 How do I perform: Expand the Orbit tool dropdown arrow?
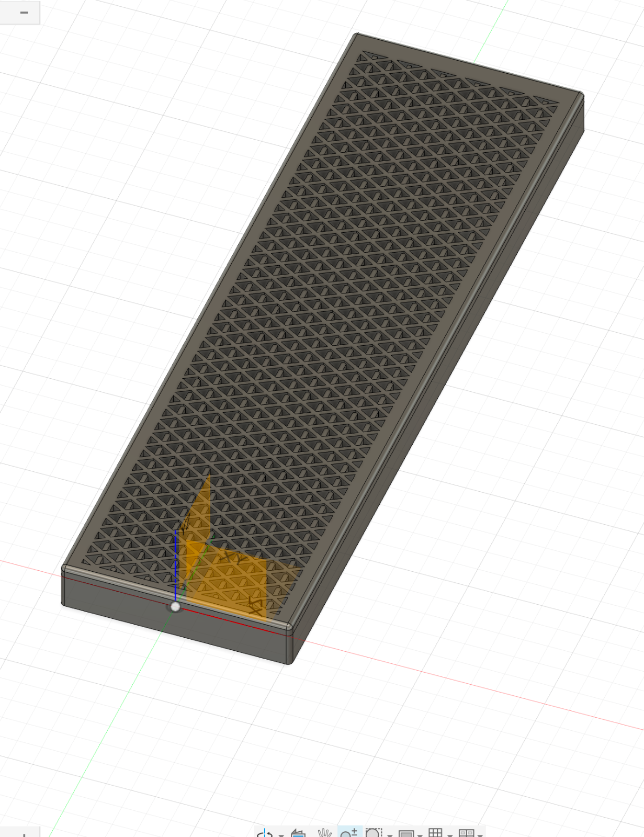click(281, 835)
